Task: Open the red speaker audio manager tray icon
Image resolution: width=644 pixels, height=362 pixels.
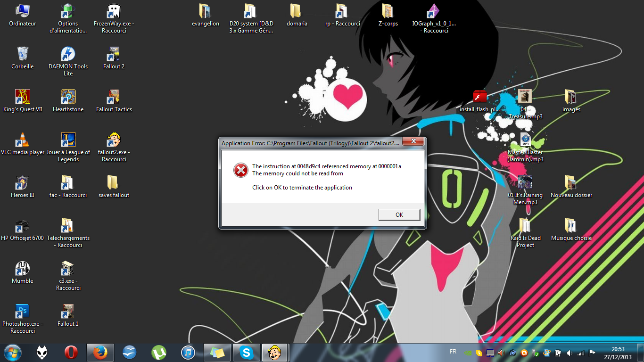Action: point(501,353)
